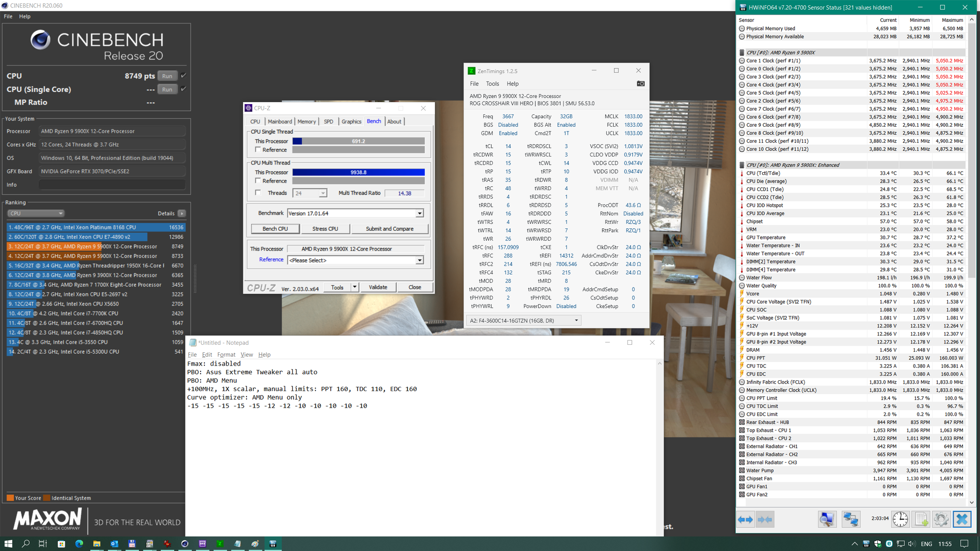Open volume control in system tray
Image resolution: width=980 pixels, height=551 pixels.
point(912,544)
